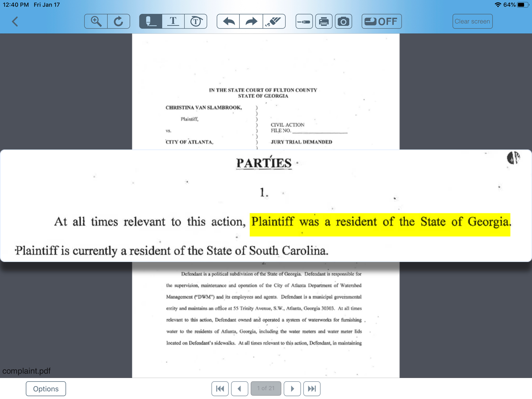Tap the yellow highlighted Plaintiff sentence
This screenshot has height=399, width=532.
point(380,224)
